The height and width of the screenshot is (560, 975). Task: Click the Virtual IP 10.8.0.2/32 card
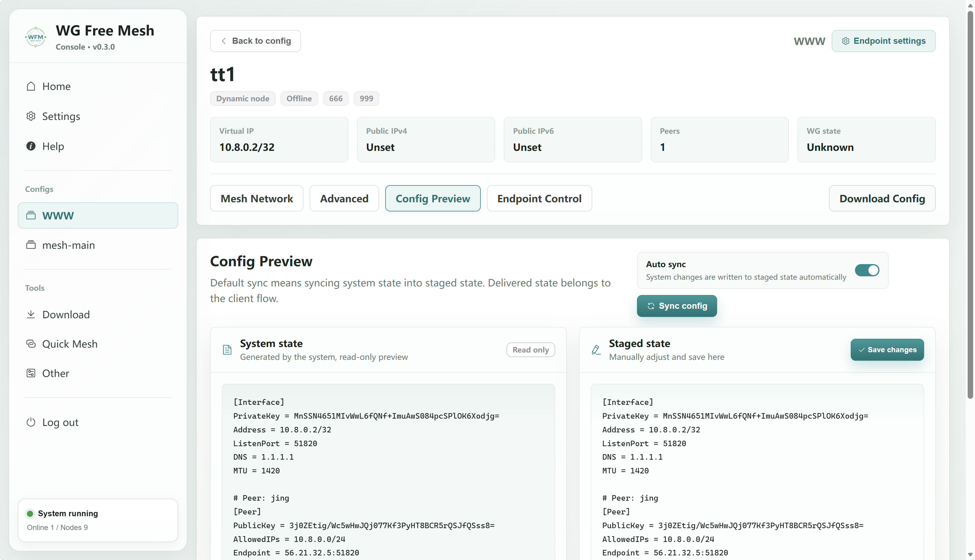tap(279, 140)
